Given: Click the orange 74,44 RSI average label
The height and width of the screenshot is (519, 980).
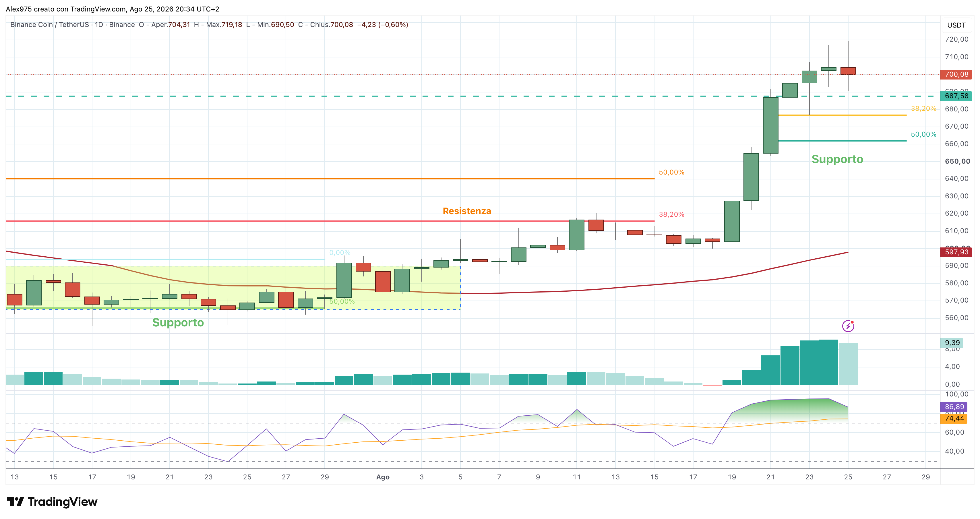Looking at the screenshot, I should point(954,418).
